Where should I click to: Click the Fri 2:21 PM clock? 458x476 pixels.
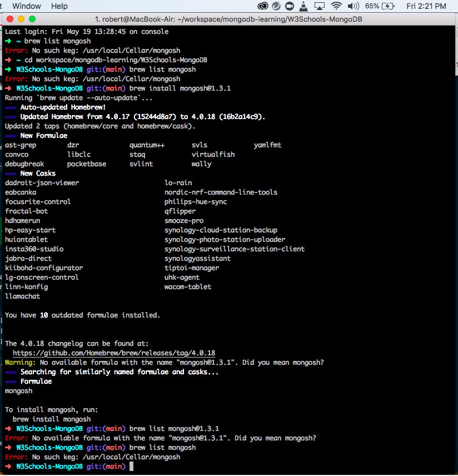tap(426, 6)
